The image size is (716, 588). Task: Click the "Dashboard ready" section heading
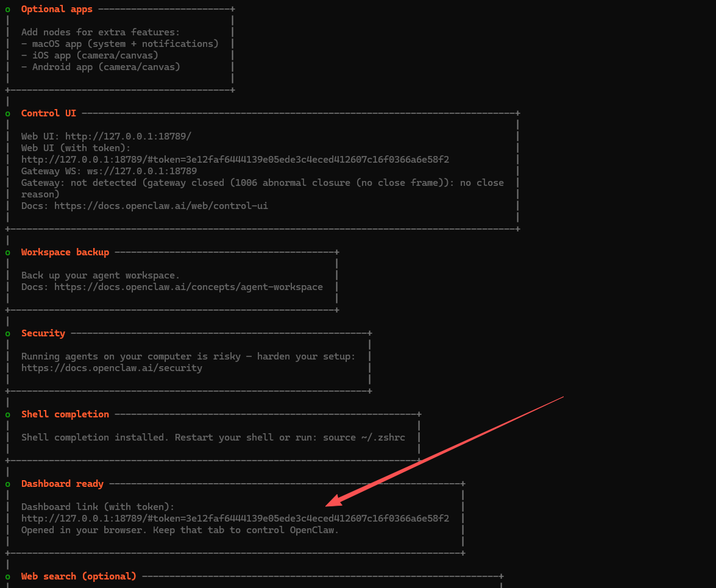(x=62, y=484)
